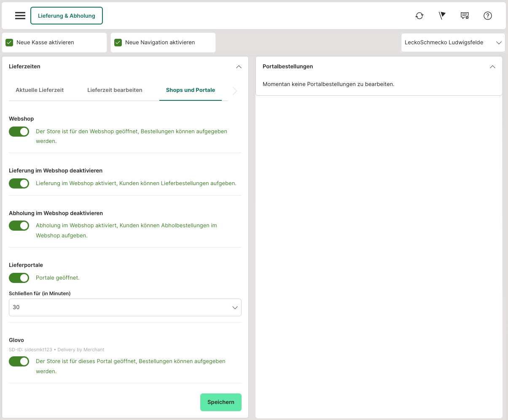Uncheck Neue Kasse aktivieren checkbox
Image resolution: width=508 pixels, height=420 pixels.
[9, 43]
